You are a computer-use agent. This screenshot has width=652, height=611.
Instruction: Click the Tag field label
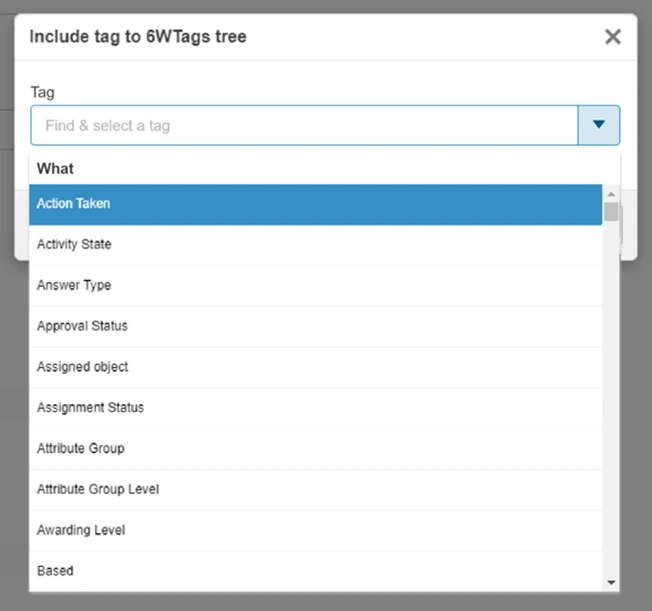42,92
